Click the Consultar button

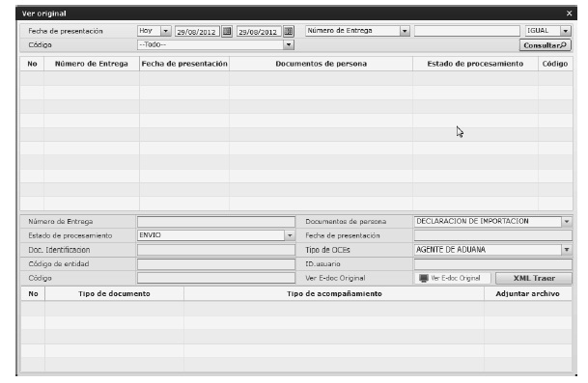click(x=545, y=45)
